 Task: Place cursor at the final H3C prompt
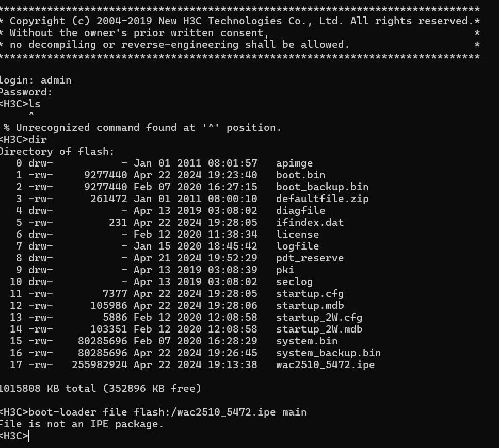coord(29,436)
